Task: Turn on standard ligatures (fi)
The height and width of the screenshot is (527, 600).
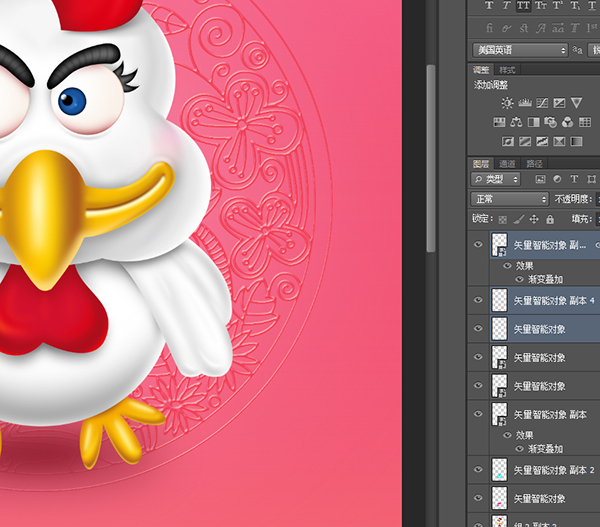Action: [489, 28]
